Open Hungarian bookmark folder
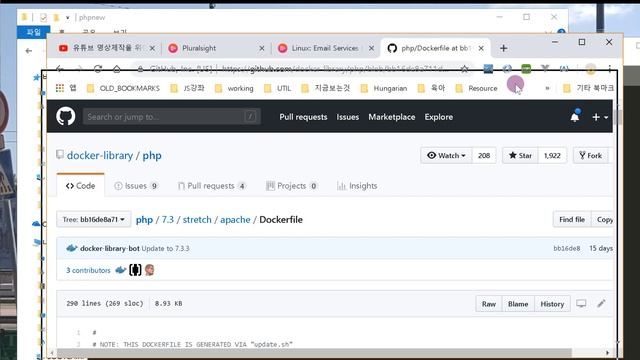The image size is (640, 360). click(384, 88)
